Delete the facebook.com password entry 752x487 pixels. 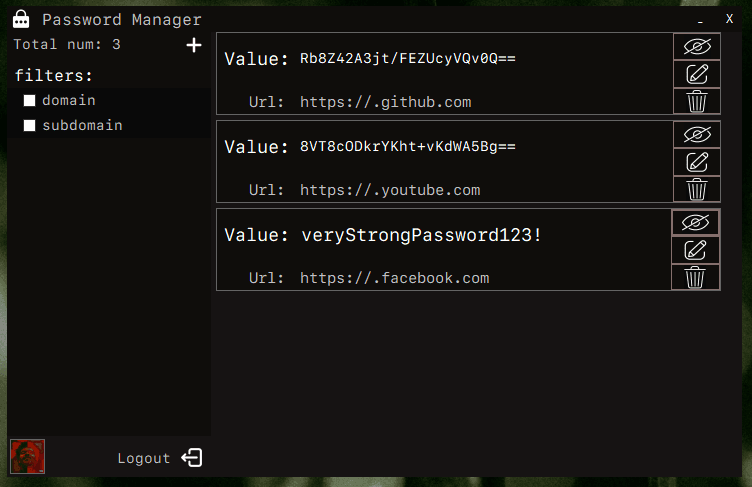(x=696, y=277)
